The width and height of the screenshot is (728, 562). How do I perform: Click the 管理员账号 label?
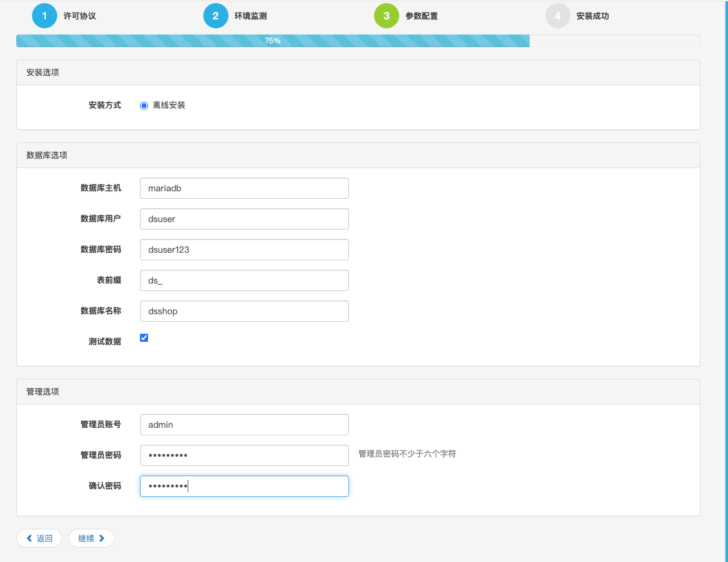tap(101, 425)
